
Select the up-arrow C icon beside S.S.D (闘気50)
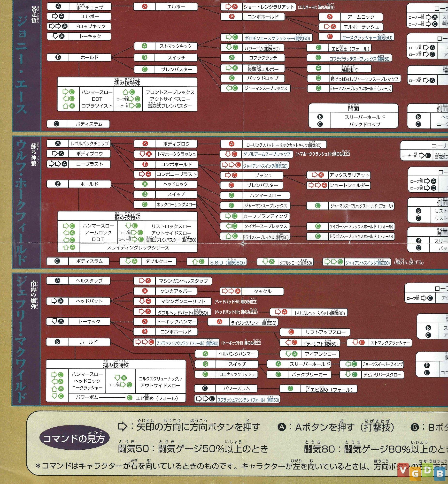pyautogui.click(x=198, y=262)
